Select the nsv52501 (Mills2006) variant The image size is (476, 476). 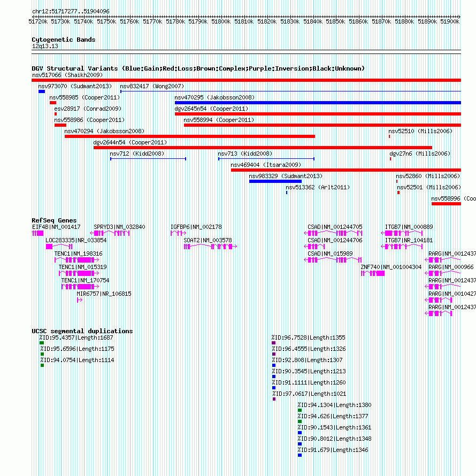pos(398,193)
